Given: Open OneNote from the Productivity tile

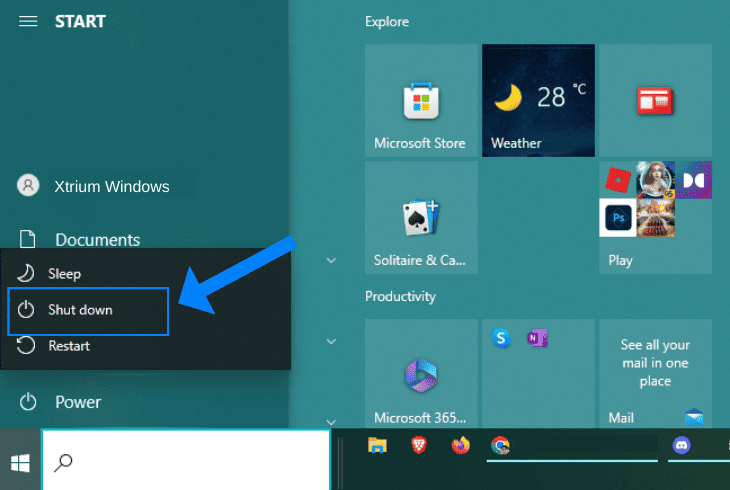Looking at the screenshot, I should (x=537, y=338).
